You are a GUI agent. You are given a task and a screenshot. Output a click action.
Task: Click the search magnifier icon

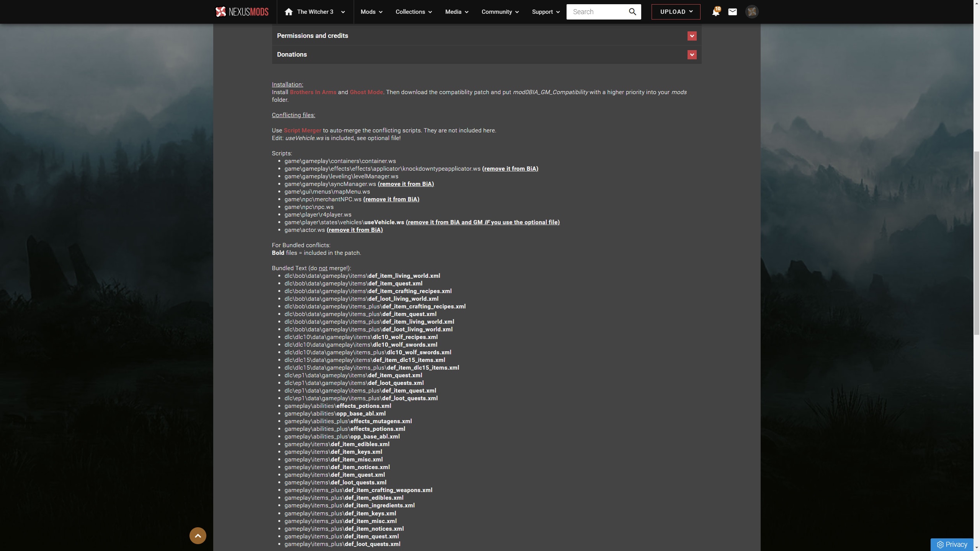click(632, 12)
